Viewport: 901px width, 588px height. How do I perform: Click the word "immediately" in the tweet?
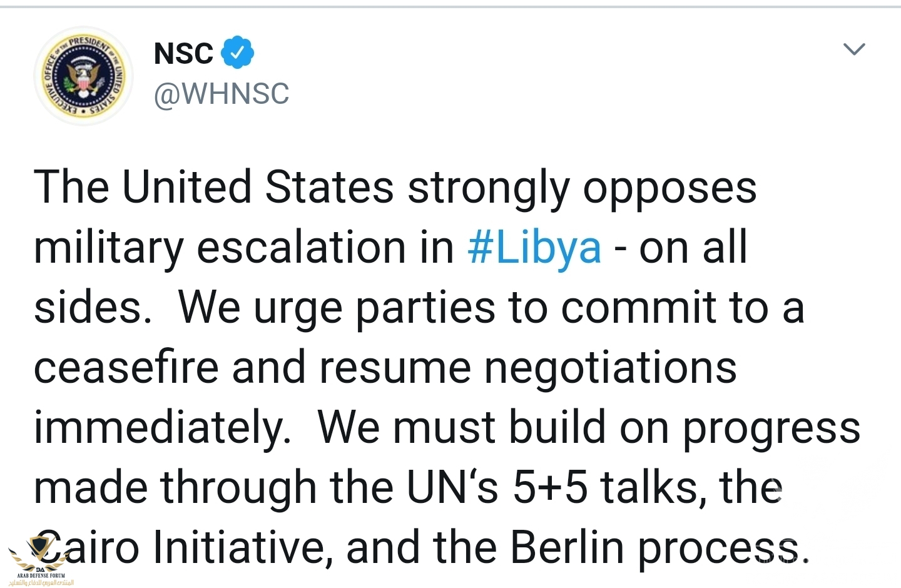click(x=162, y=428)
